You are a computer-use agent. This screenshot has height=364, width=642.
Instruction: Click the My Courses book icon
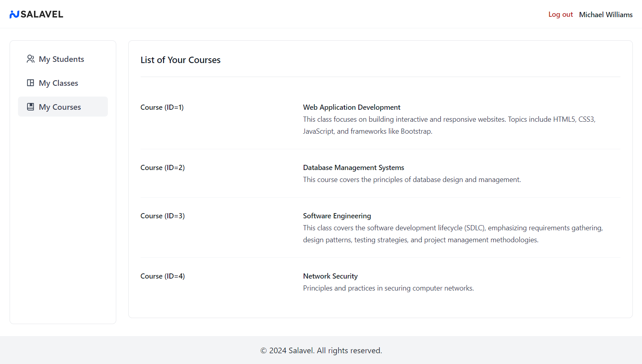point(30,107)
